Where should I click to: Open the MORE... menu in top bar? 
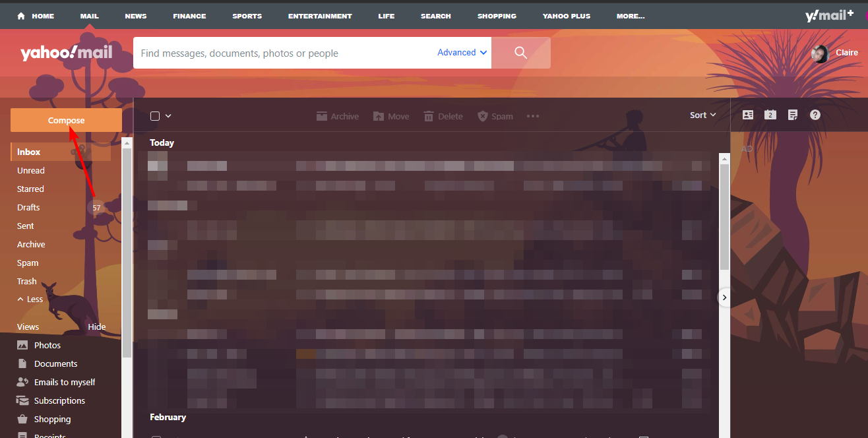631,16
